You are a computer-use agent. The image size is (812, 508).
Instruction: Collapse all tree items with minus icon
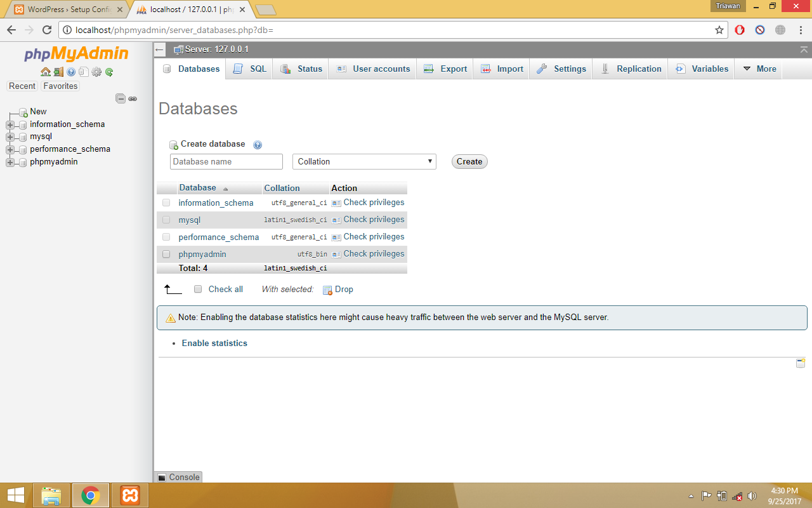pos(120,98)
